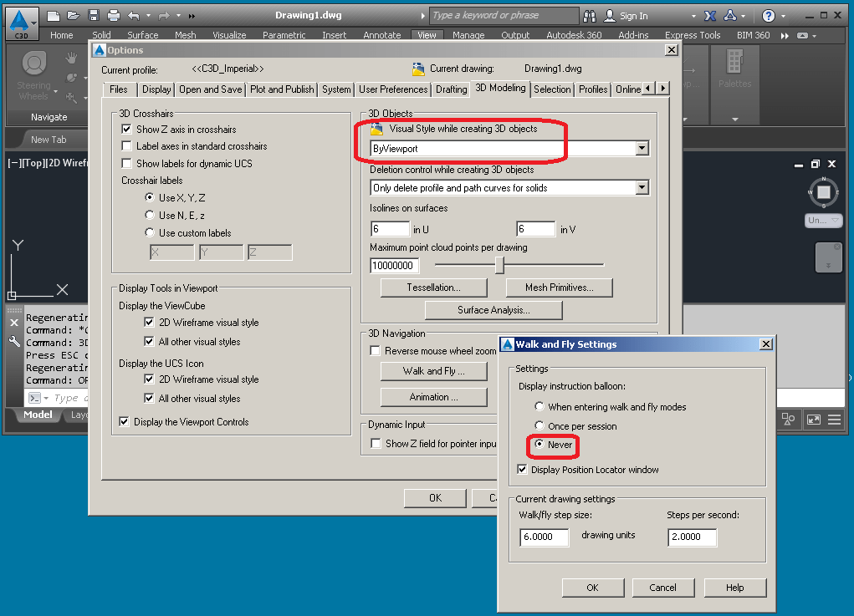Open the Help dropdown arrow

pos(783,17)
